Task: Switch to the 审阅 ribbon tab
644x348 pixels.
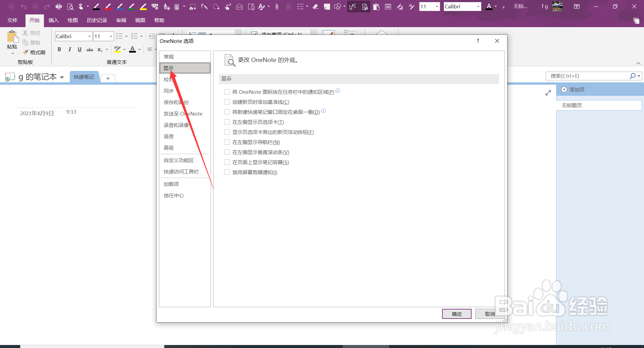Action: [x=121, y=20]
